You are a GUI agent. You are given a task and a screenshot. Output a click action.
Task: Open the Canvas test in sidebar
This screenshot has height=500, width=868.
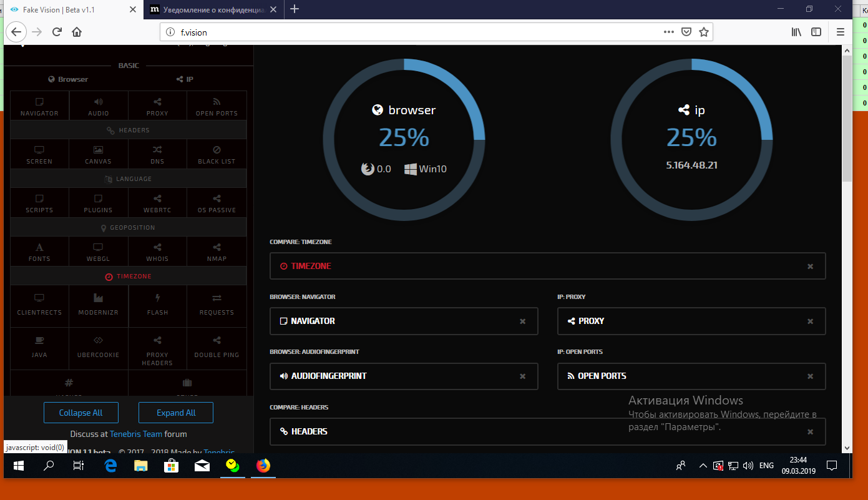(99, 154)
